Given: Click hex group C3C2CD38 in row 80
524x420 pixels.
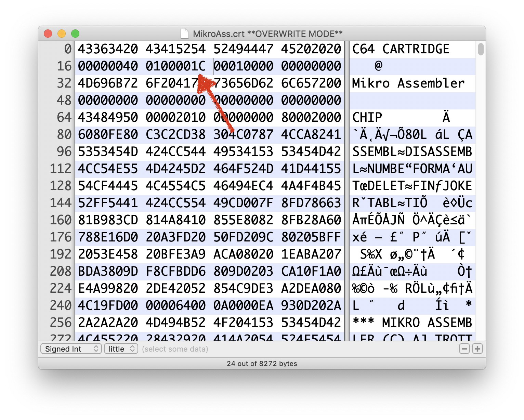Looking at the screenshot, I should 176,134.
